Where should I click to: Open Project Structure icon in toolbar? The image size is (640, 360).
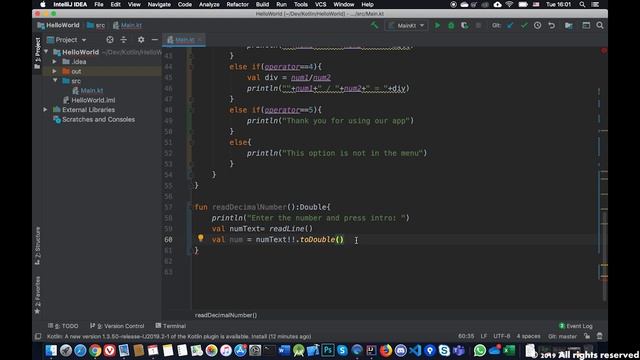coord(569,25)
